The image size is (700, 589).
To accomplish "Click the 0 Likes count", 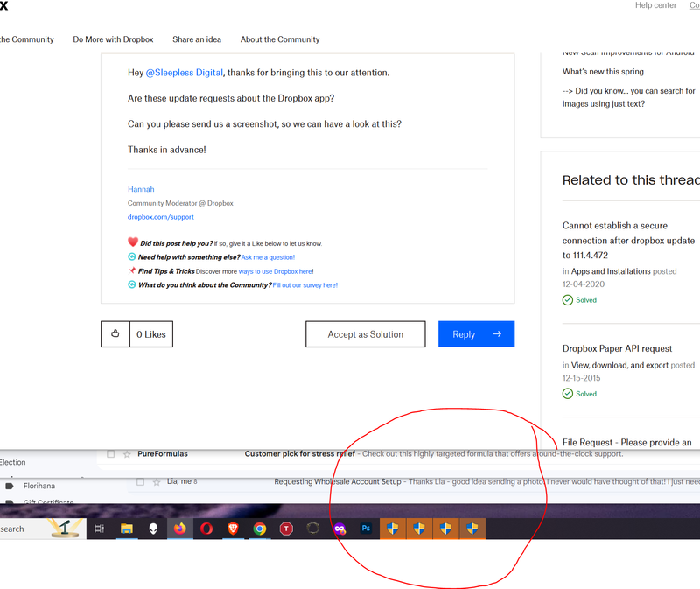I will point(151,334).
